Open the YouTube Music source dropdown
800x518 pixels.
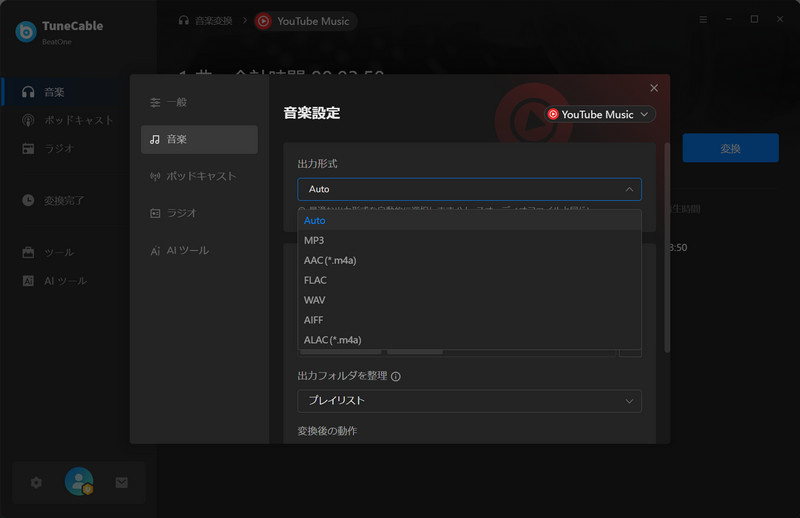click(599, 114)
